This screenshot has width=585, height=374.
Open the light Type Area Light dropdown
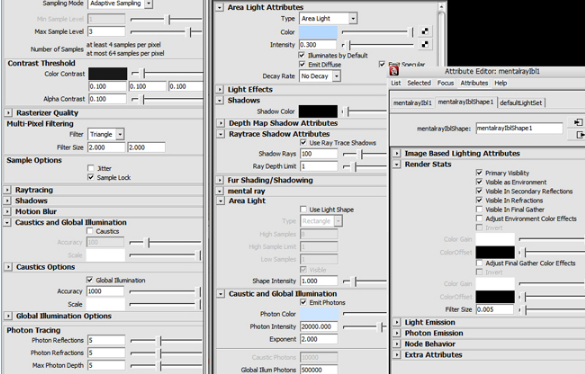click(x=353, y=18)
